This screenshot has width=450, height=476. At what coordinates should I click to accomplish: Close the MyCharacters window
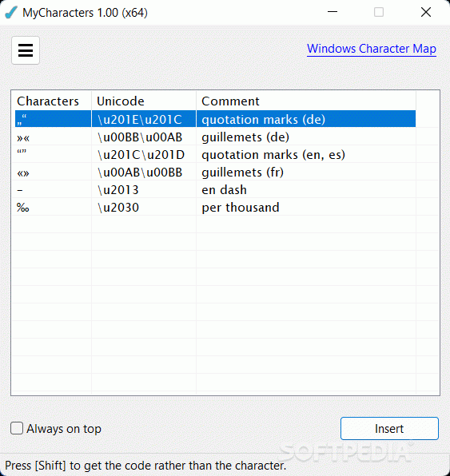pos(426,12)
